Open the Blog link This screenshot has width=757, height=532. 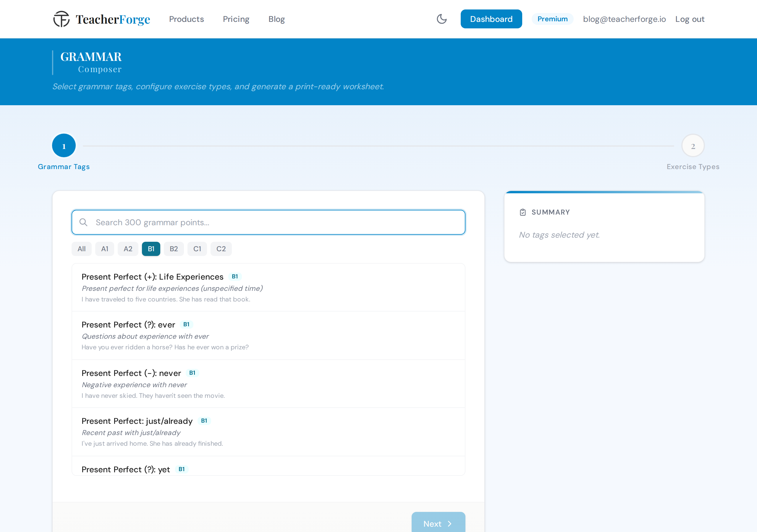(x=276, y=19)
